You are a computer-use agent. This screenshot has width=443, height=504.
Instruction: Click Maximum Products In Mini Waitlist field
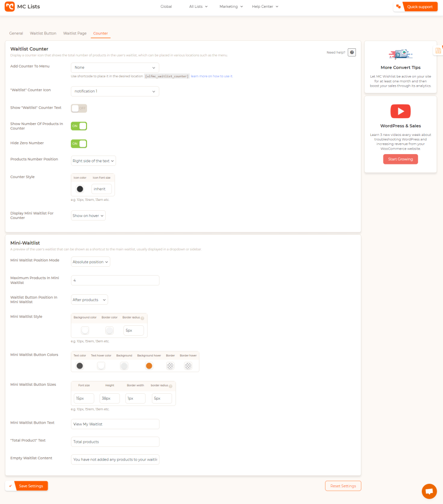tap(115, 280)
